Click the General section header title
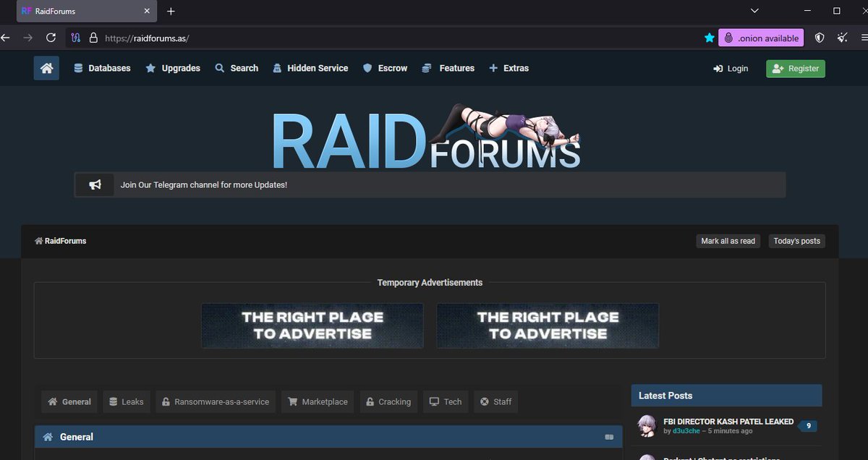Screen dimensions: 868x460 pos(77,437)
